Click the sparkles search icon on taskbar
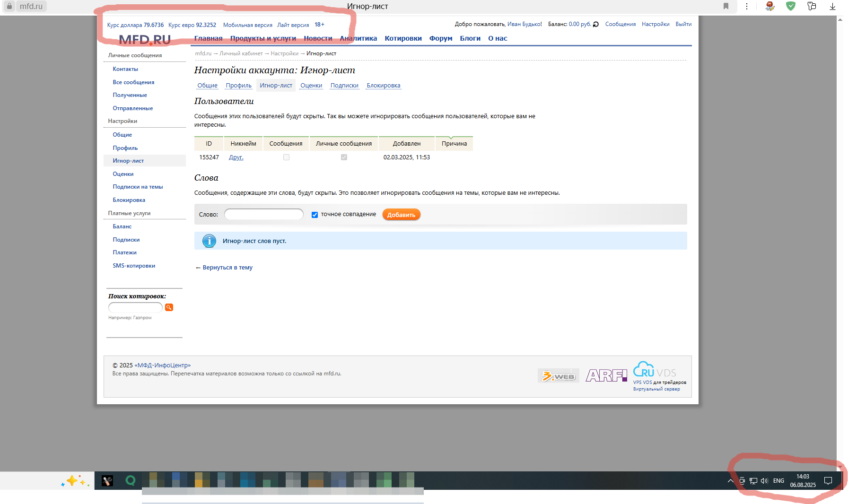848x504 pixels. (75, 481)
